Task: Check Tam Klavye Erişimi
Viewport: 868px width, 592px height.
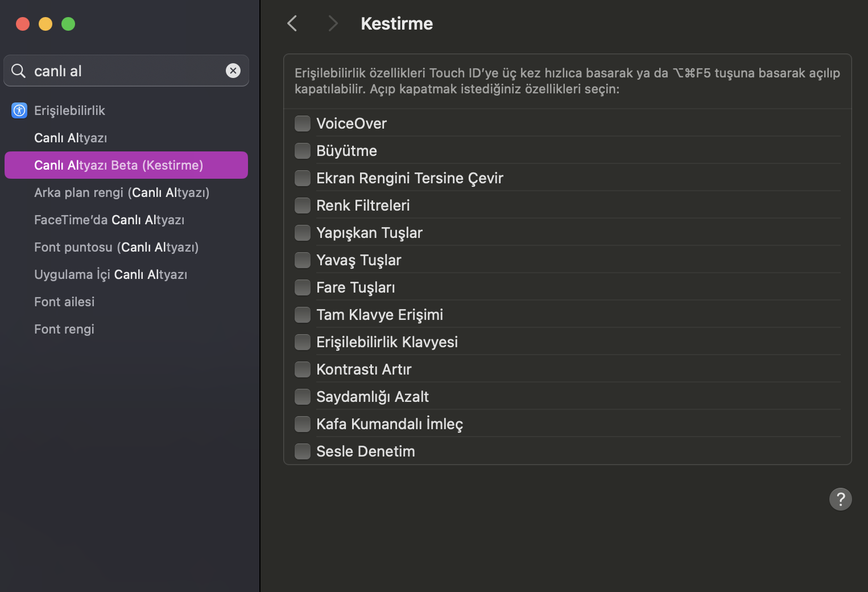Action: (303, 315)
